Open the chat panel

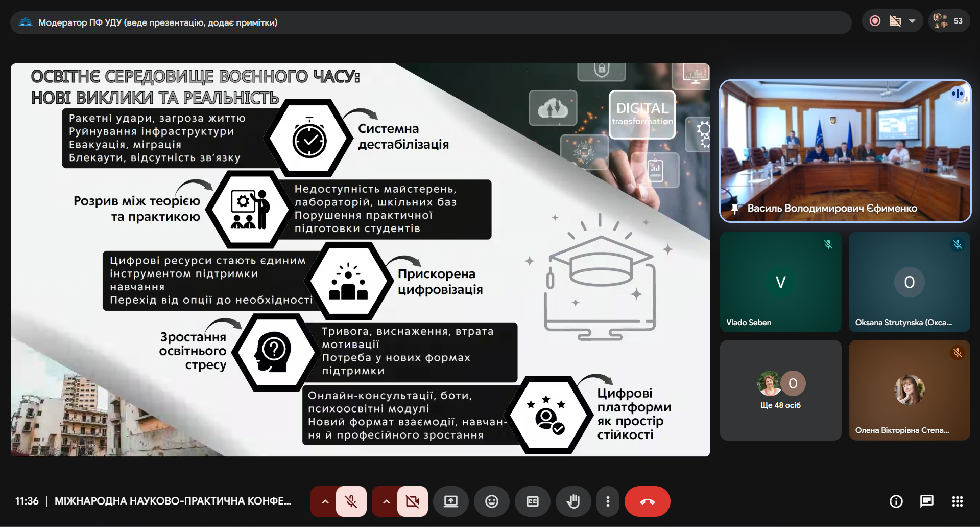[x=926, y=501]
